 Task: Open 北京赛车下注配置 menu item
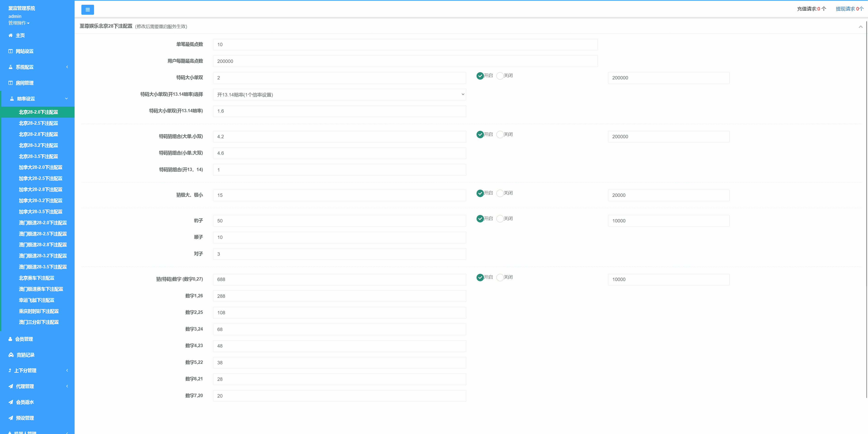click(x=36, y=278)
